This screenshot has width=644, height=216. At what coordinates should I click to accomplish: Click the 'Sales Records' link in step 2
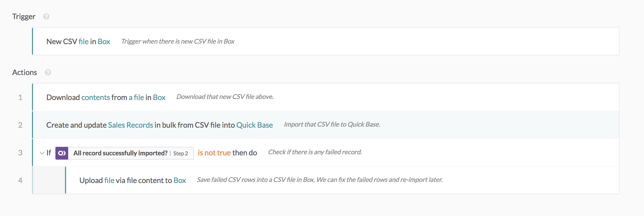(x=131, y=125)
